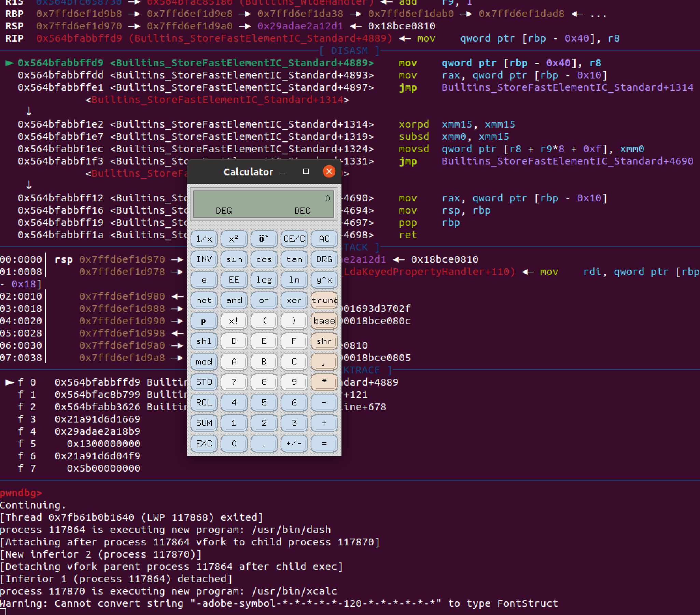Click the CE/C clear entry key
Image resolution: width=700 pixels, height=615 pixels.
tap(294, 239)
